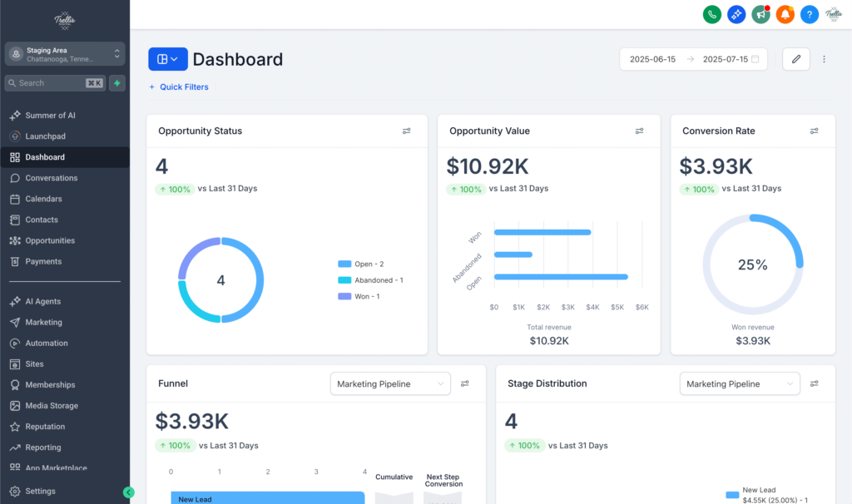The width and height of the screenshot is (852, 504).
Task: Open the three-dot dashboard options menu
Action: pos(825,59)
